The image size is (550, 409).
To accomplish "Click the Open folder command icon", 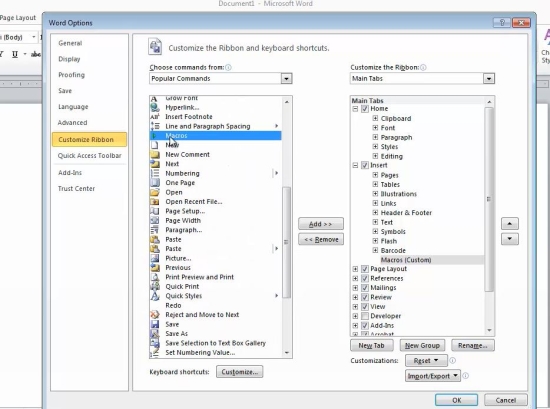I will pyautogui.click(x=155, y=192).
